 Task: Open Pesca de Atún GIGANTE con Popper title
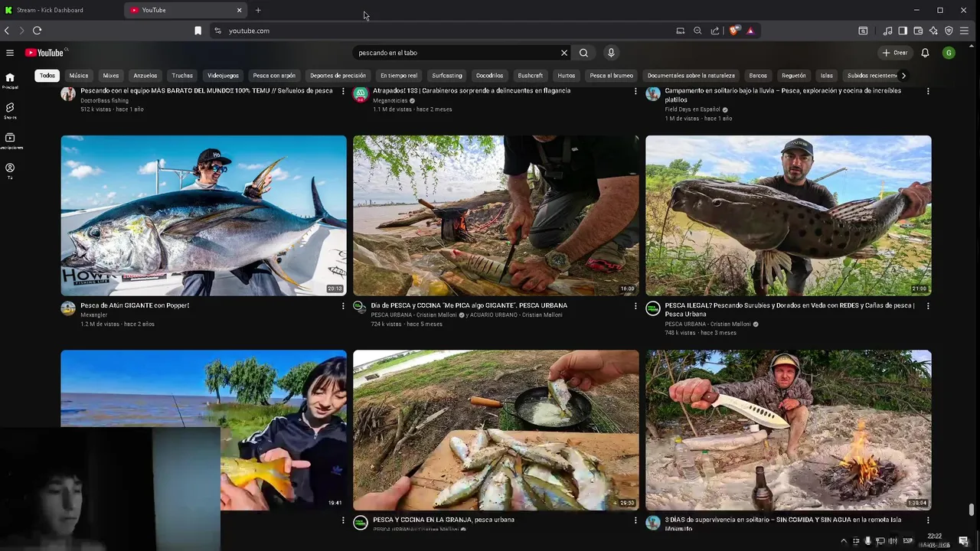coord(135,305)
